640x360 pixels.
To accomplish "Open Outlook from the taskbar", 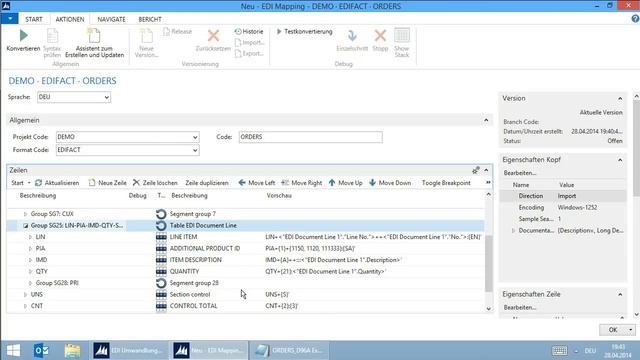I will coord(41,350).
